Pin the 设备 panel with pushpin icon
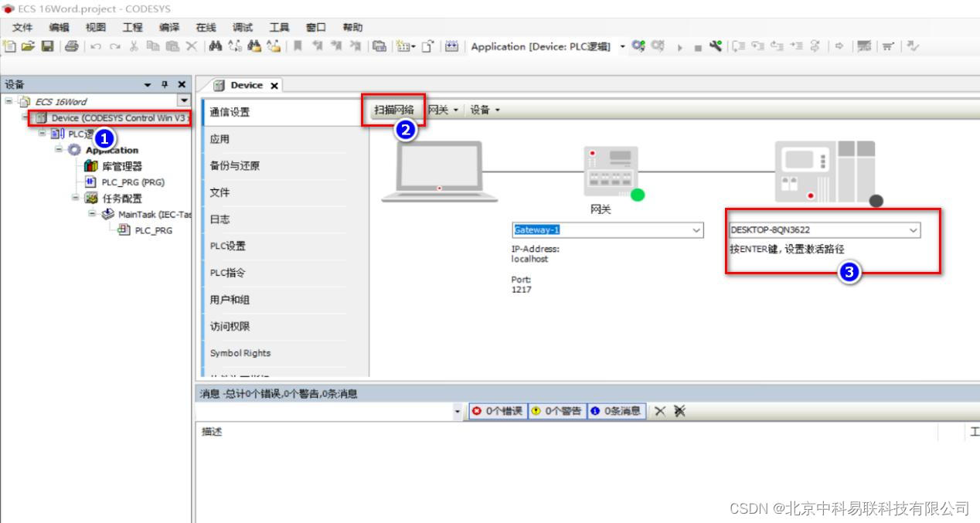 [165, 85]
